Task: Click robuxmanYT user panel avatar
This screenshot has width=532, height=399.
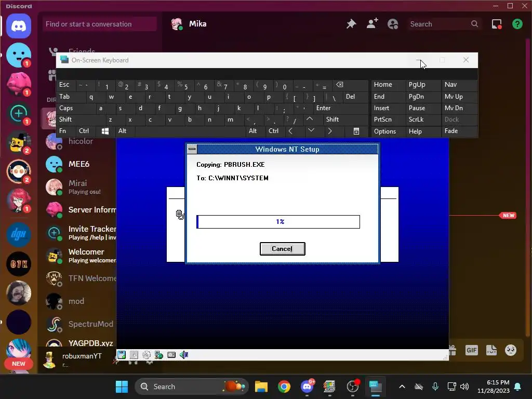Action: coord(49,360)
